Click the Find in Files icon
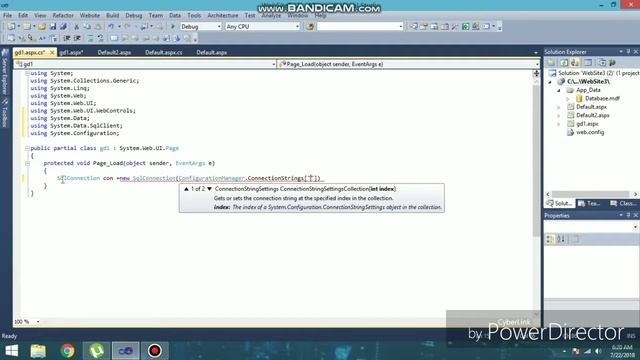 point(310,27)
